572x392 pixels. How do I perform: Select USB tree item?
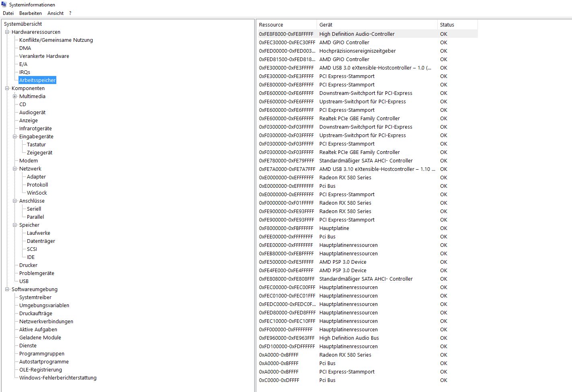pos(24,281)
